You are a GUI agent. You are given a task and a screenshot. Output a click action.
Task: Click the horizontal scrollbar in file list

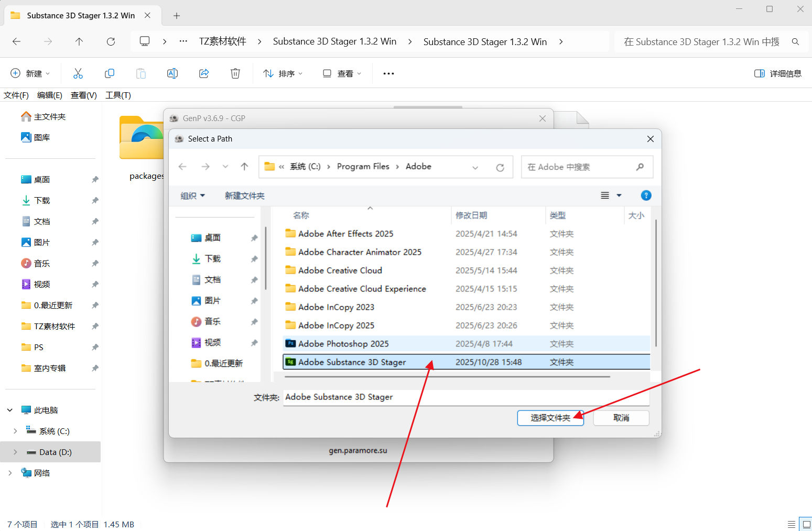[x=448, y=376]
